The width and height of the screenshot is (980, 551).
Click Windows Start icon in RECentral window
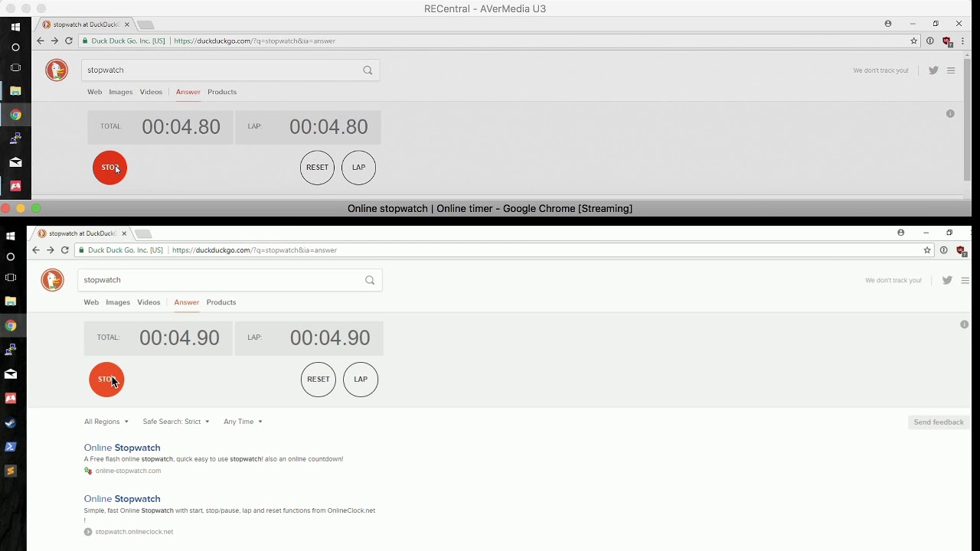[15, 27]
